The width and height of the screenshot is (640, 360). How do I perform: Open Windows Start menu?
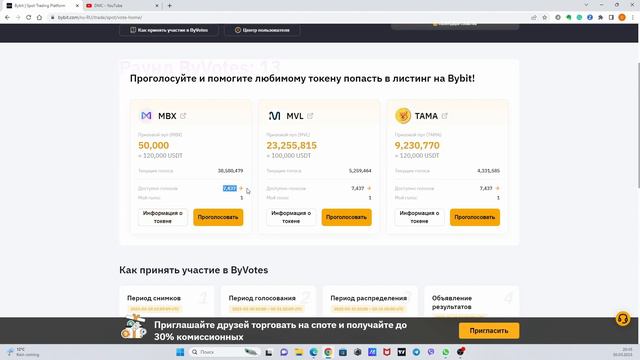pyautogui.click(x=180, y=352)
